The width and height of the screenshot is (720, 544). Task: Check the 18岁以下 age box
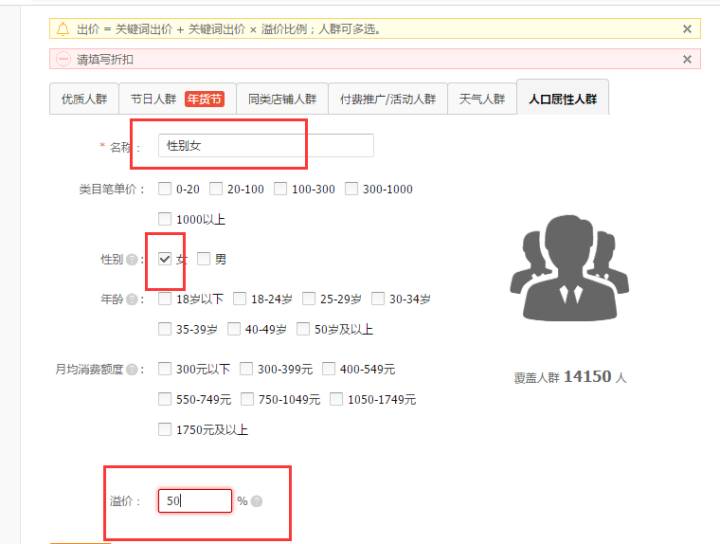tap(164, 299)
